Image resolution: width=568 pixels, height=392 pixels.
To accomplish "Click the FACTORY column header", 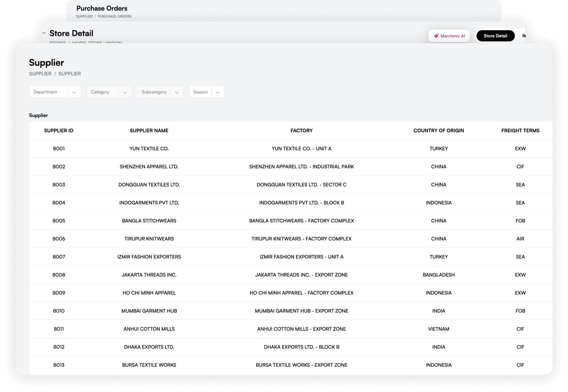I will (301, 131).
